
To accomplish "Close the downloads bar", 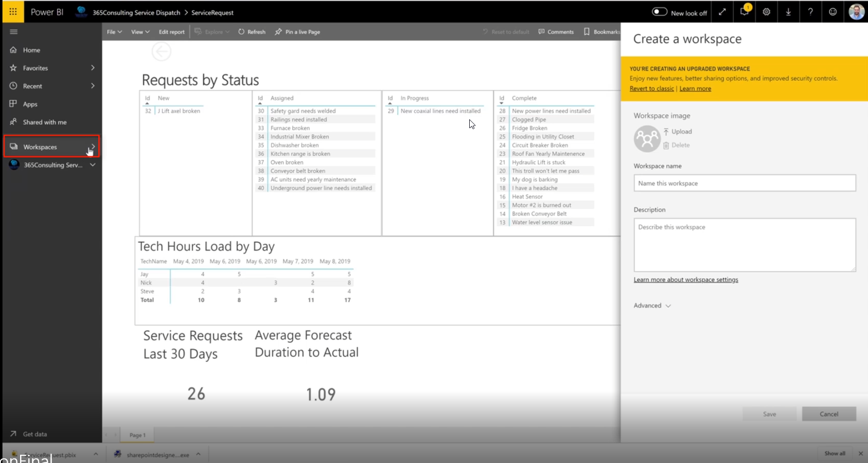I will point(861,453).
